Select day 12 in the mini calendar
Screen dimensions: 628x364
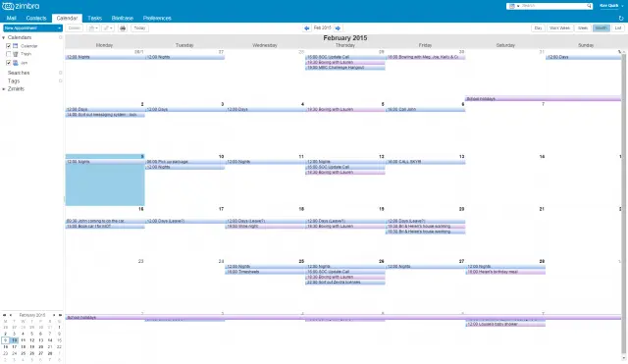[32, 340]
